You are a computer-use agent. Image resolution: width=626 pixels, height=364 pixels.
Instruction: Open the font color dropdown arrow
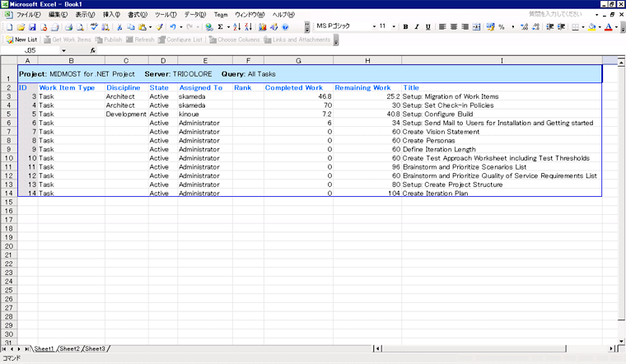pyautogui.click(x=616, y=26)
